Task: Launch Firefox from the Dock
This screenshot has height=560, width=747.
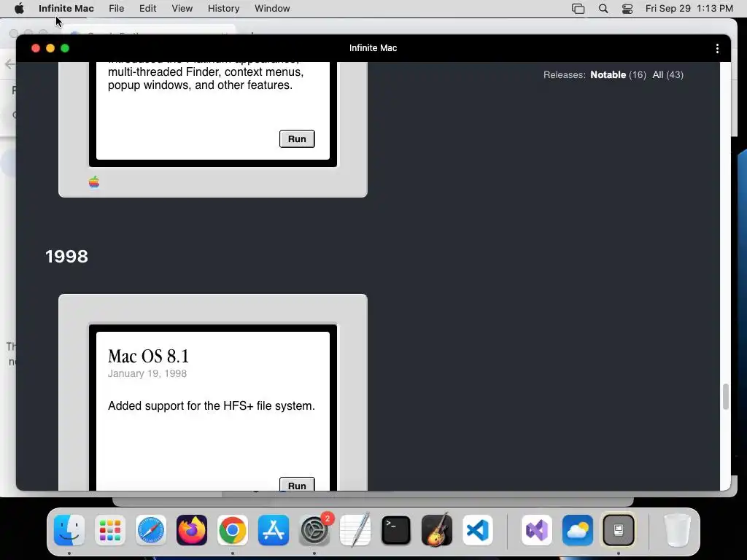Action: coord(192,530)
